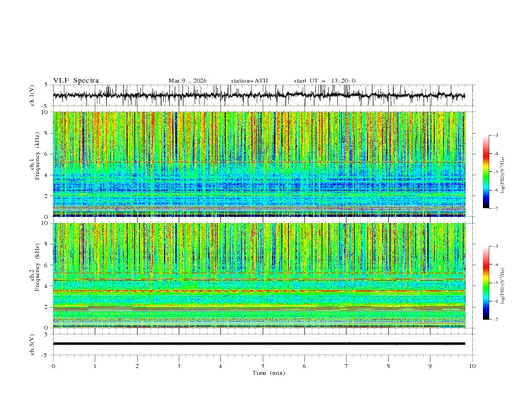
Task: Click the '-7' label on ch.2 color scale
Action: pos(495,320)
